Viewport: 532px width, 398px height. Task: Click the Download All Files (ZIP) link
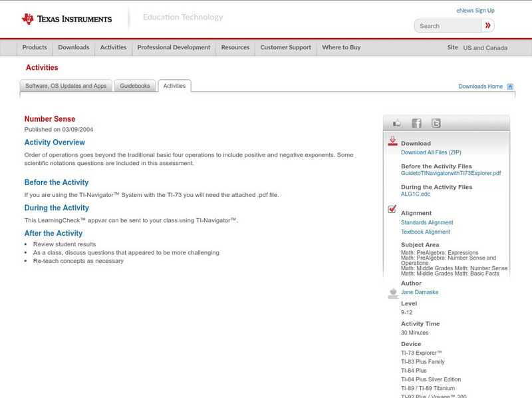tap(431, 152)
